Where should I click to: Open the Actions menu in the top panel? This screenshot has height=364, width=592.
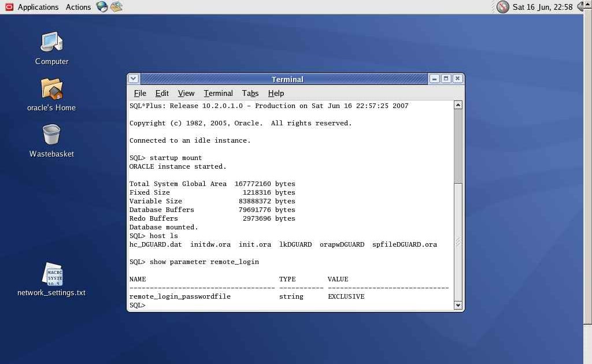point(78,7)
